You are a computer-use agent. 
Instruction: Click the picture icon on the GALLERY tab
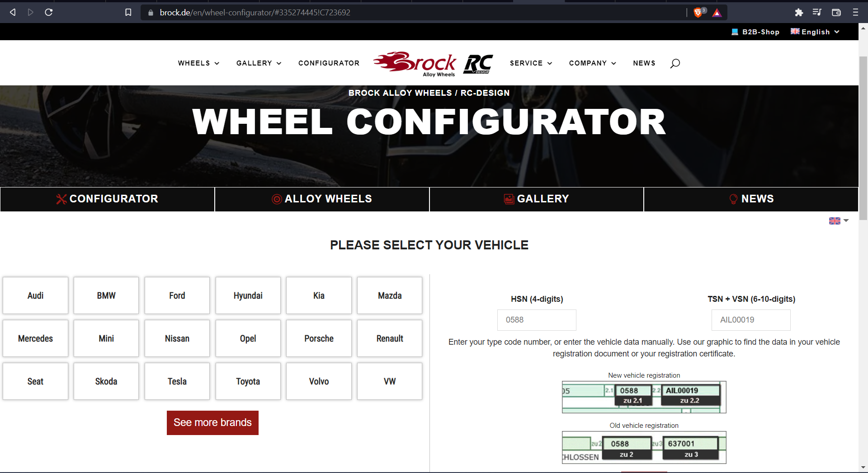508,199
